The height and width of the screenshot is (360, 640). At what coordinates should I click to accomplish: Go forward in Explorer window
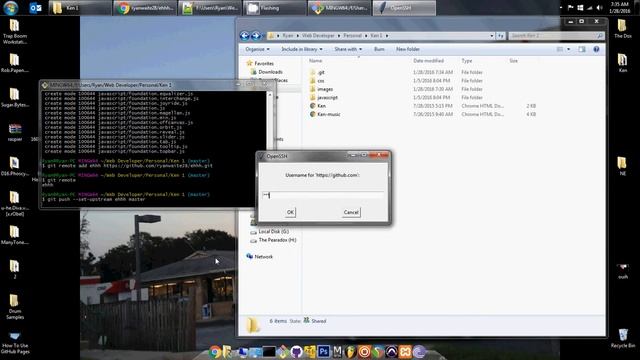point(256,36)
